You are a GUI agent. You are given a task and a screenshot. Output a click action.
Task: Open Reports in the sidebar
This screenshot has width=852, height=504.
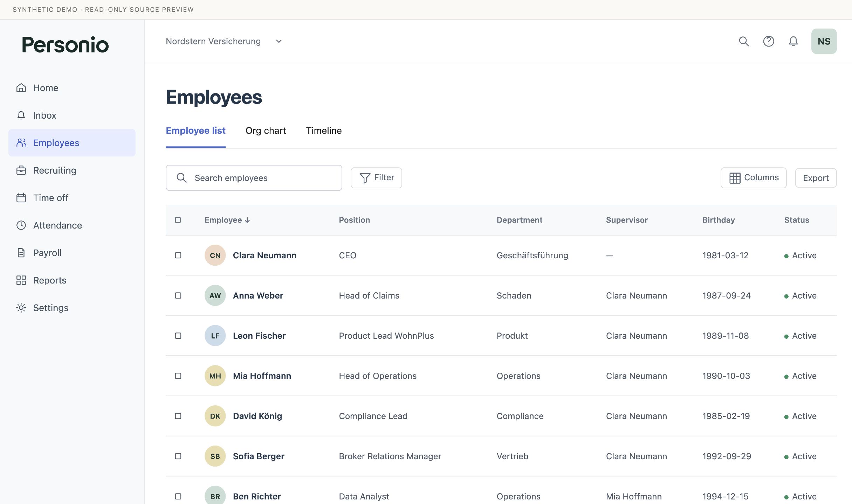click(72, 280)
